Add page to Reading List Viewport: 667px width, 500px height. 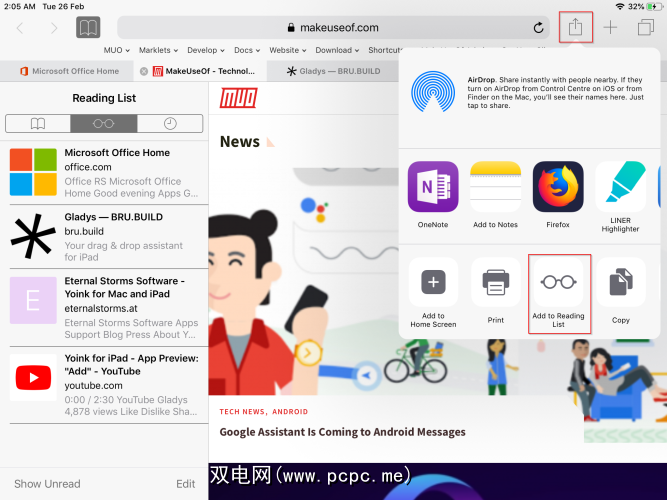click(558, 293)
